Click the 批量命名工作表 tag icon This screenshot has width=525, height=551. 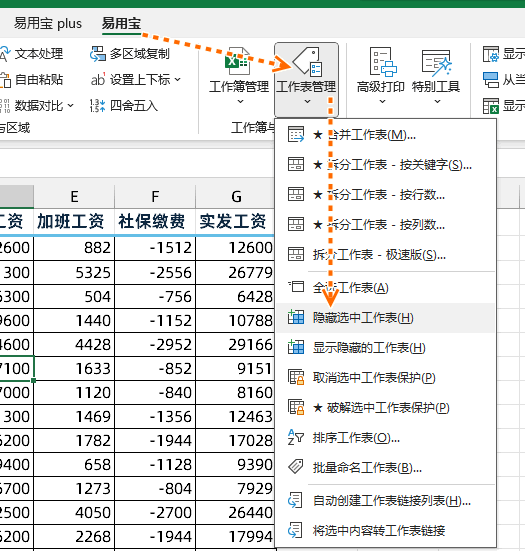point(296,467)
